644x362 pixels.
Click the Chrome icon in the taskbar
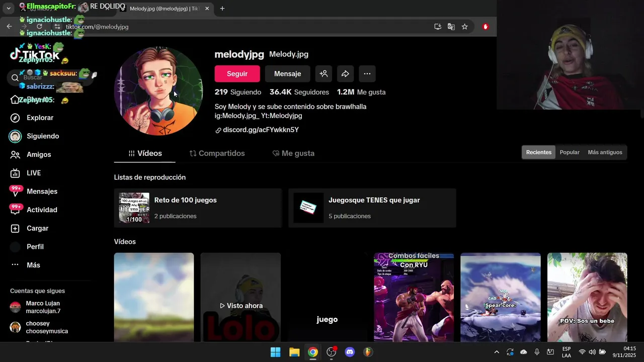313,352
